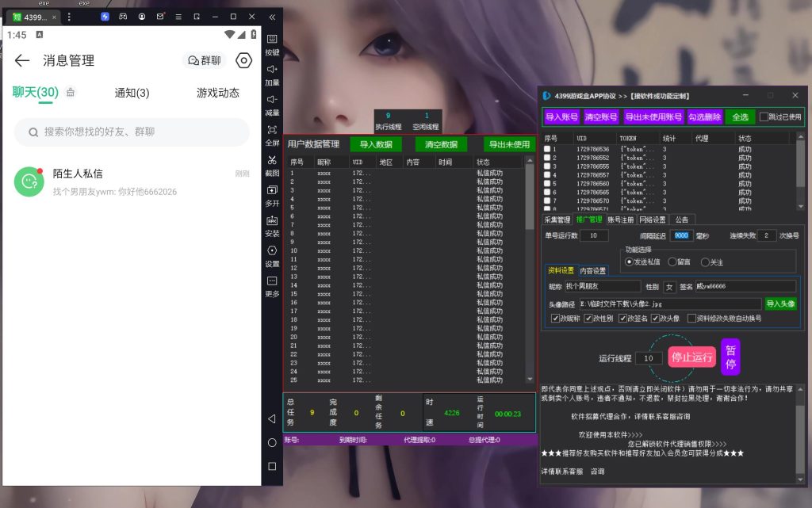812x508 pixels.
Task: Click the 清空账号 button
Action: tap(601, 117)
